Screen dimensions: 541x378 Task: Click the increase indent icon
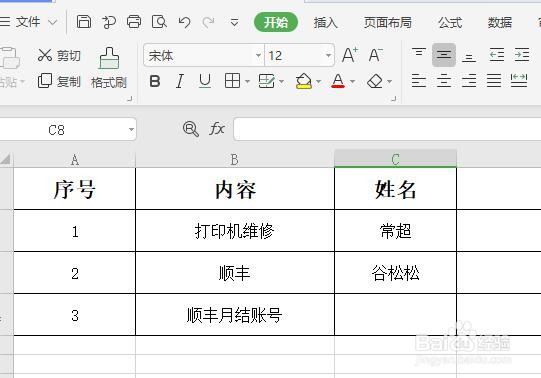[x=522, y=55]
